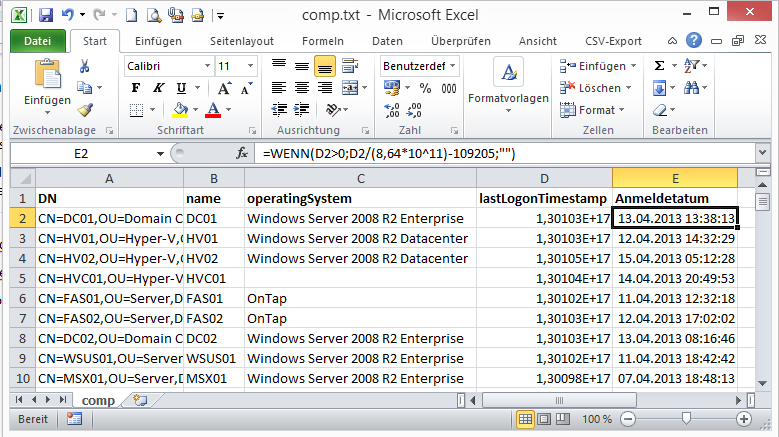
Task: Insert function with the fx button
Action: pyautogui.click(x=242, y=153)
